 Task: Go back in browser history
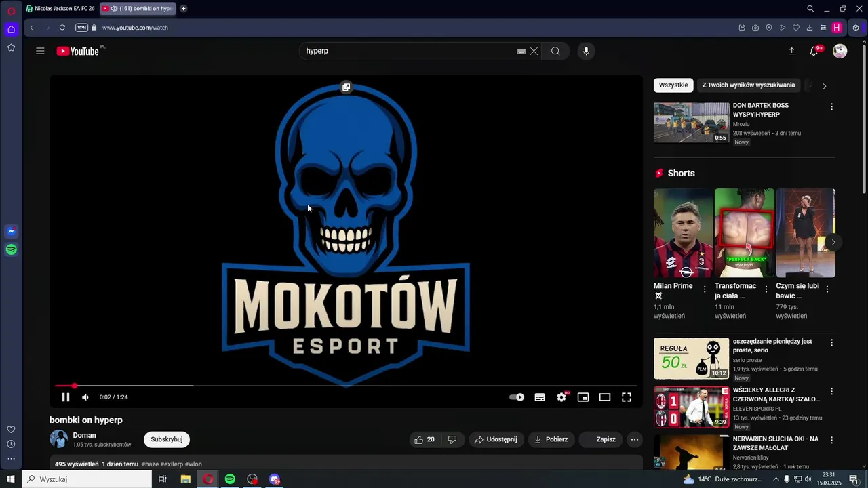[31, 28]
